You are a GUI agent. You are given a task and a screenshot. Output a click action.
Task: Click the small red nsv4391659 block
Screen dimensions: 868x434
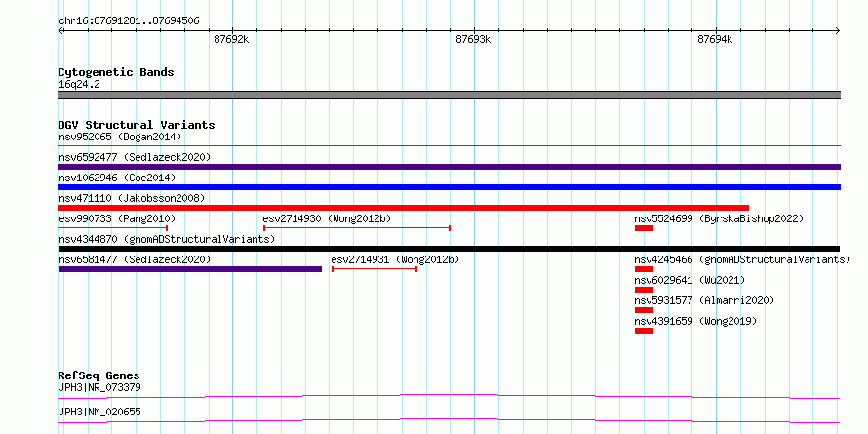click(644, 331)
